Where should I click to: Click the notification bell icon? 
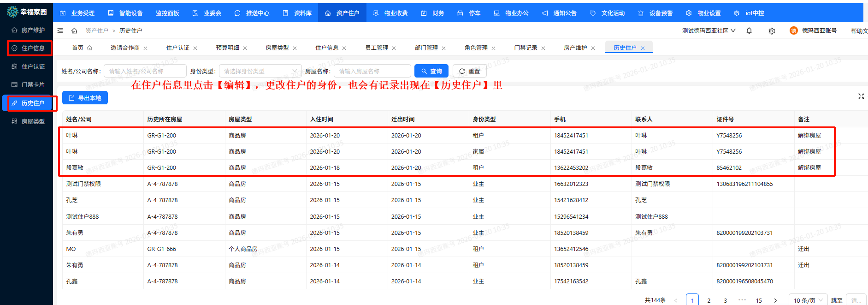749,31
